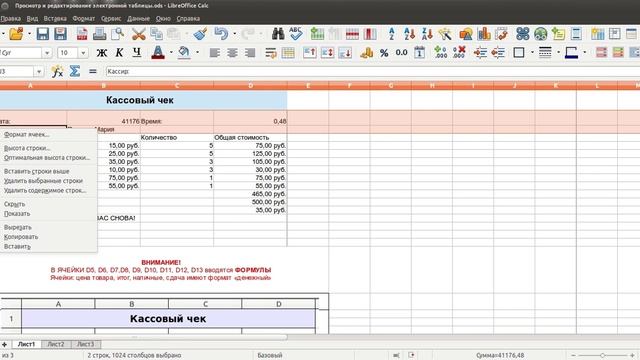Viewport: 640px width, 360px height.
Task: Click the delete columns icon
Action: click(370, 33)
